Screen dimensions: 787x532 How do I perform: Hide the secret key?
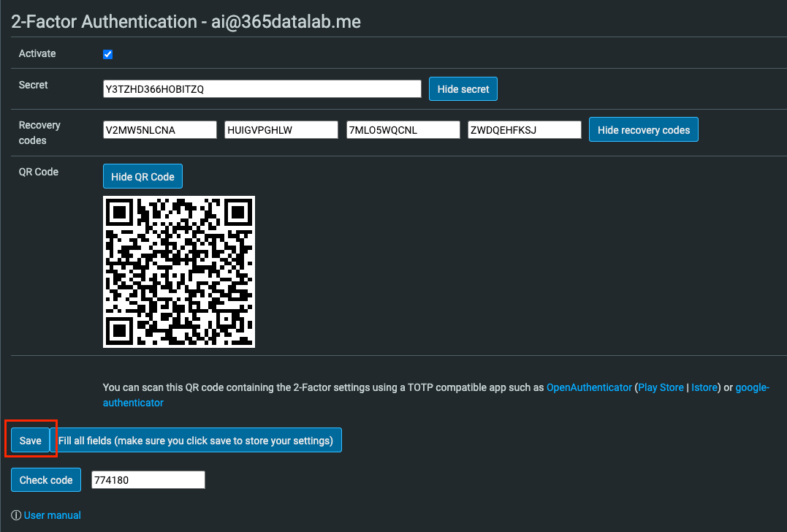click(463, 89)
